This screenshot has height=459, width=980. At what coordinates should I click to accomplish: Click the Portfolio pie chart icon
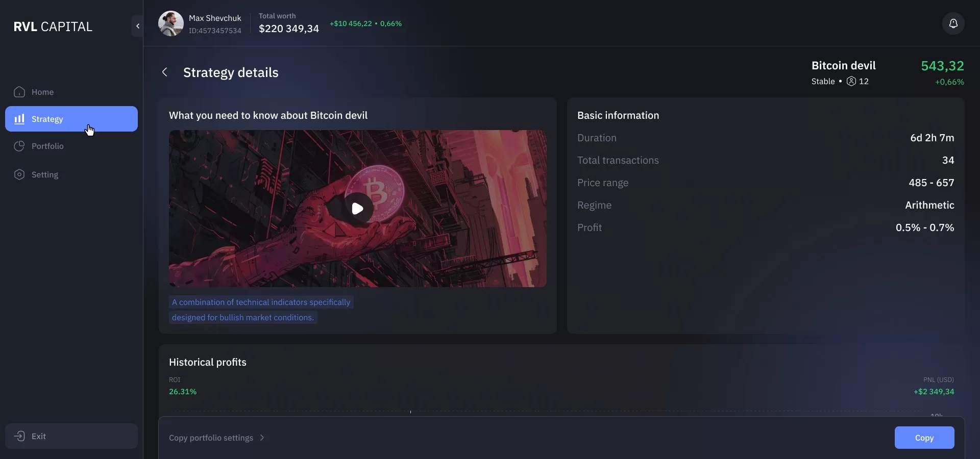pos(19,146)
